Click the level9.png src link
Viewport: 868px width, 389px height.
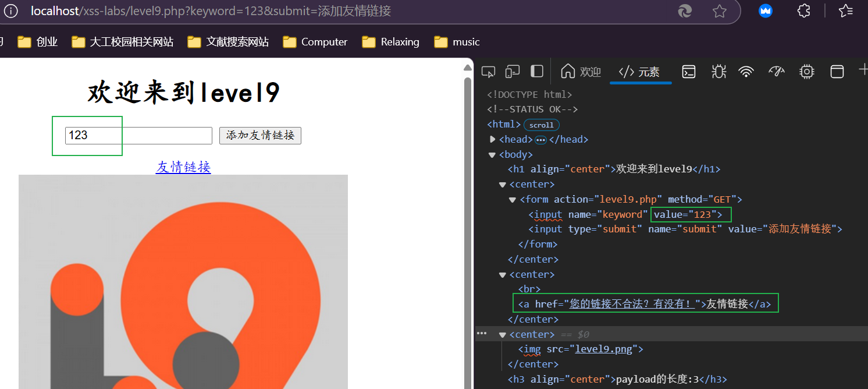point(604,349)
